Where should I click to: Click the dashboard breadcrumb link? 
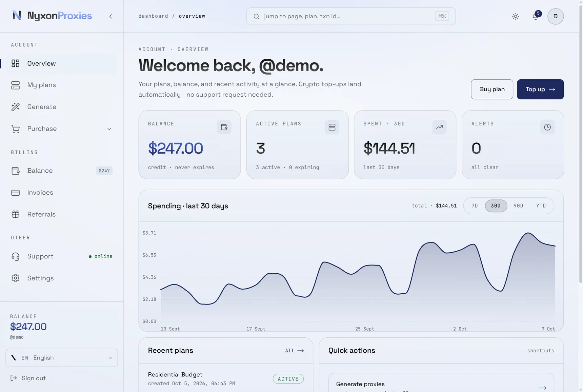pyautogui.click(x=153, y=16)
